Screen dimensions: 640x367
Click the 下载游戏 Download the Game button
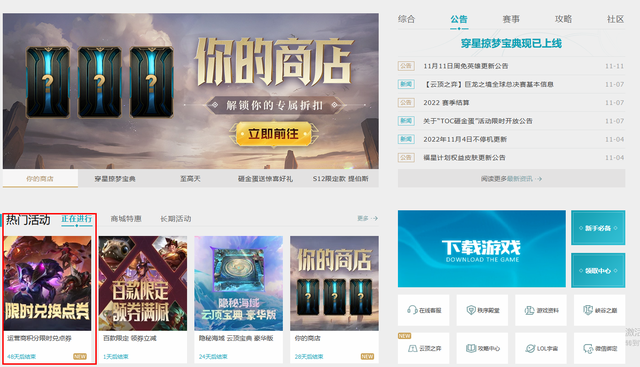point(482,249)
